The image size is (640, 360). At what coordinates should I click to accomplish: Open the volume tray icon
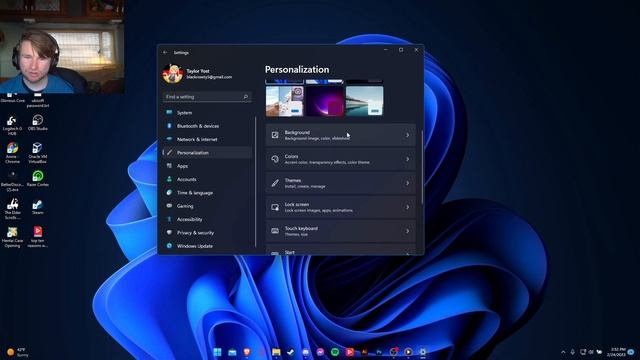click(x=591, y=352)
